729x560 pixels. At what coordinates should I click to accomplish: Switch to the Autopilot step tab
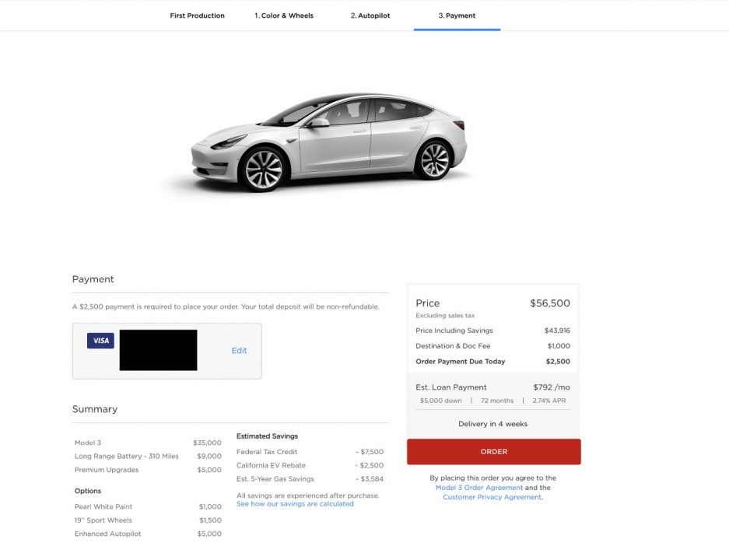pyautogui.click(x=370, y=16)
